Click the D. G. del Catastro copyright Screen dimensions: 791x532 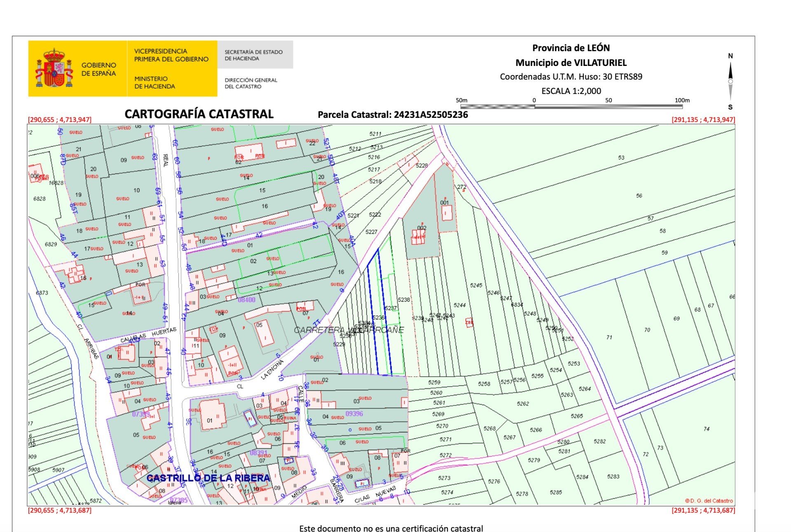709,501
